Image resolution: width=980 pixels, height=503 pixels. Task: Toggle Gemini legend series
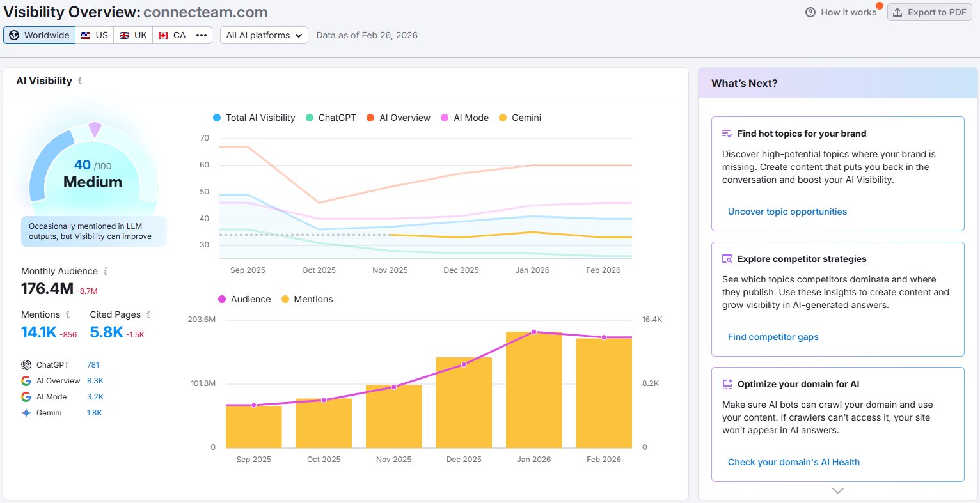click(520, 118)
